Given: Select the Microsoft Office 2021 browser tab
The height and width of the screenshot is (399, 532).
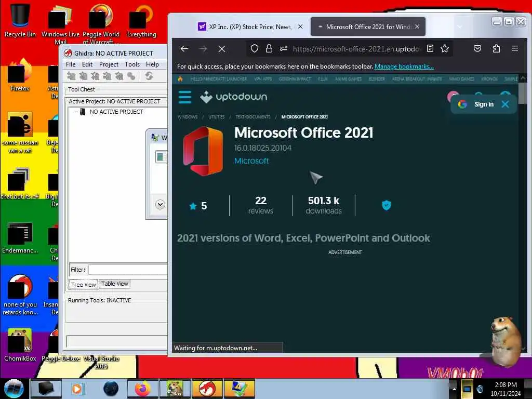Looking at the screenshot, I should tap(368, 27).
